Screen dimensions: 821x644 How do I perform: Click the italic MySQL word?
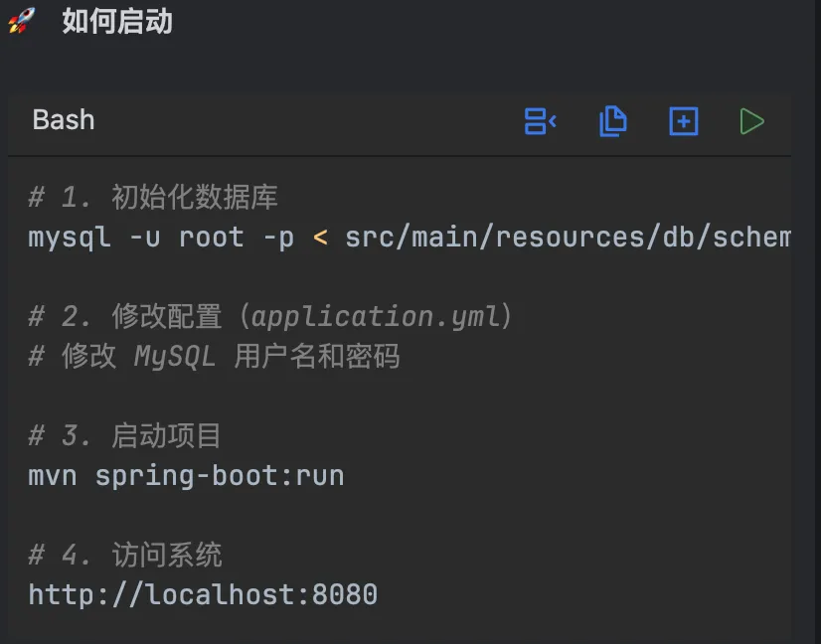[x=175, y=357]
